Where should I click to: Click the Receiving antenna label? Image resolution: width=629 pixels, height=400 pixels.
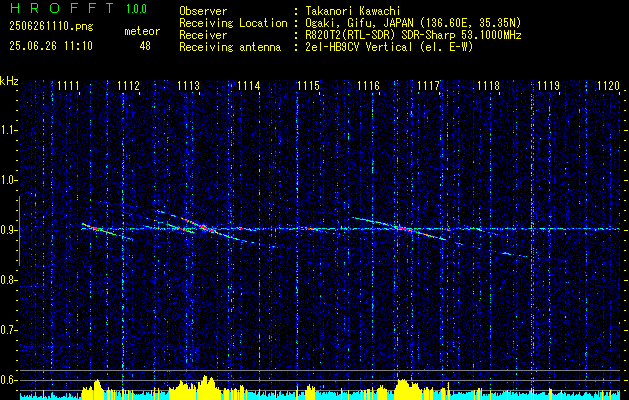point(230,47)
